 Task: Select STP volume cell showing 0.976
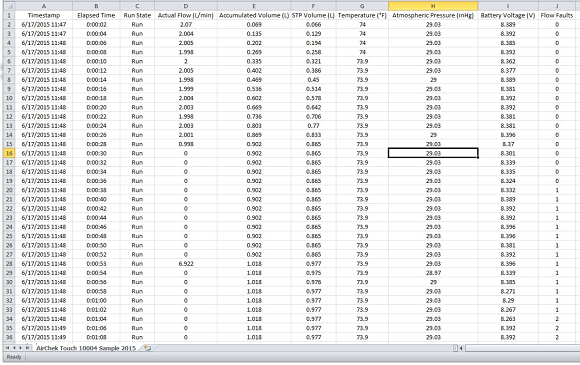pos(313,282)
